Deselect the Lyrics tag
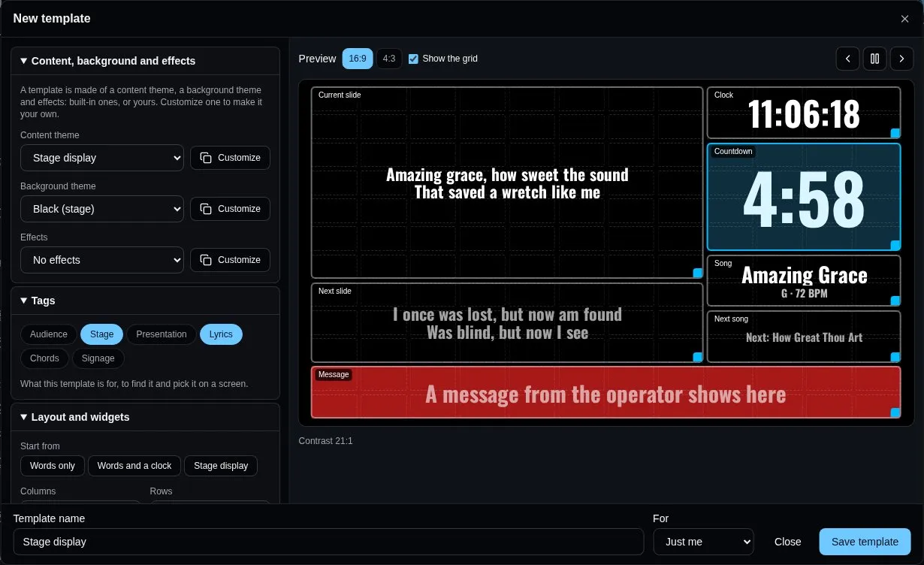Viewport: 924px width, 565px height. coord(221,334)
